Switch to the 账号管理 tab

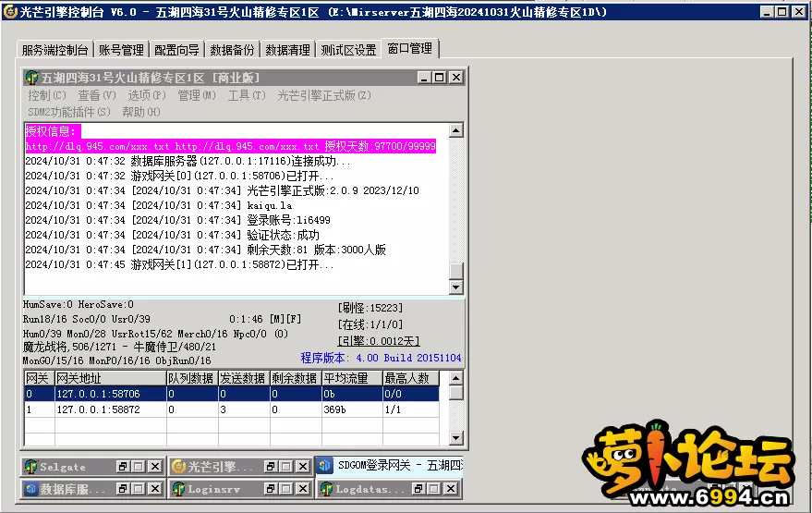coord(121,50)
